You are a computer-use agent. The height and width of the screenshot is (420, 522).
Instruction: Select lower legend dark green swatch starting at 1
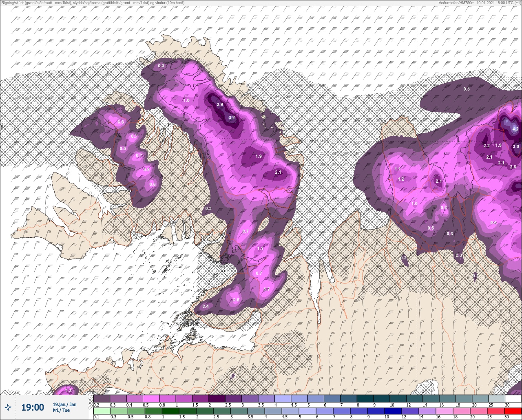click(170, 411)
